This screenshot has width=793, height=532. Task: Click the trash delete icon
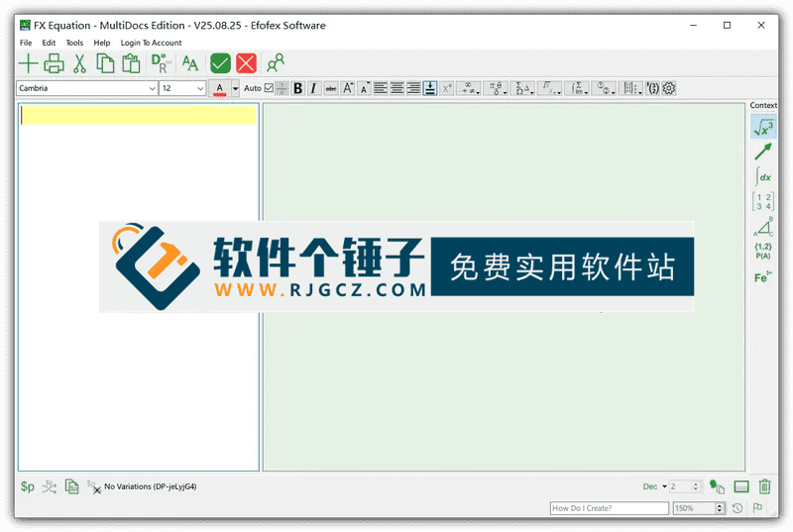pos(764,486)
